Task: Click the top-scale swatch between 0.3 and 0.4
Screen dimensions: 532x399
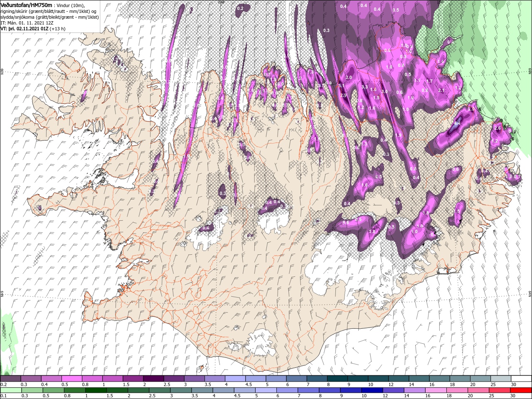Action: pos(31,379)
